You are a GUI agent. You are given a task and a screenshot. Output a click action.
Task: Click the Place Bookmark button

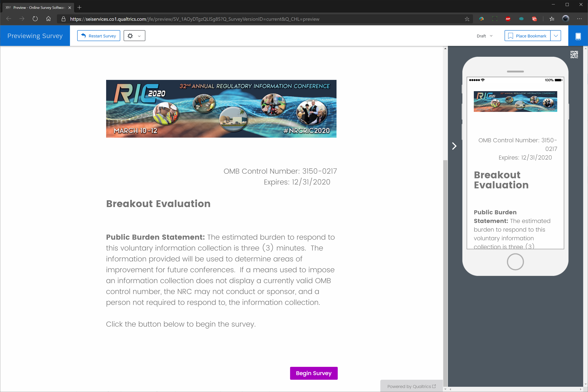[x=527, y=36]
